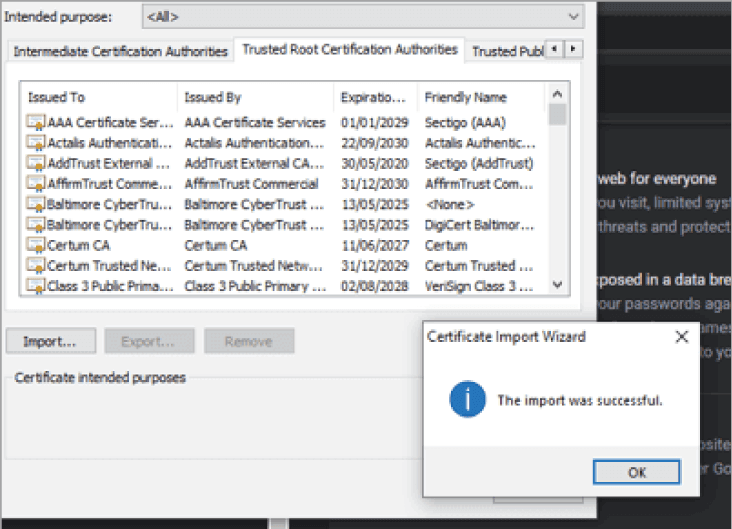
Task: Select the AAA Certificate Services issued-by cell
Action: point(255,122)
